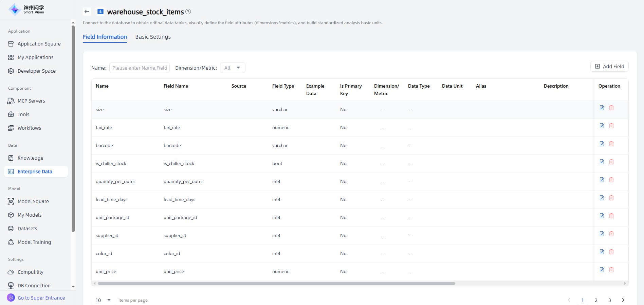Select the Field Information tab
This screenshot has height=305, width=644.
(105, 37)
